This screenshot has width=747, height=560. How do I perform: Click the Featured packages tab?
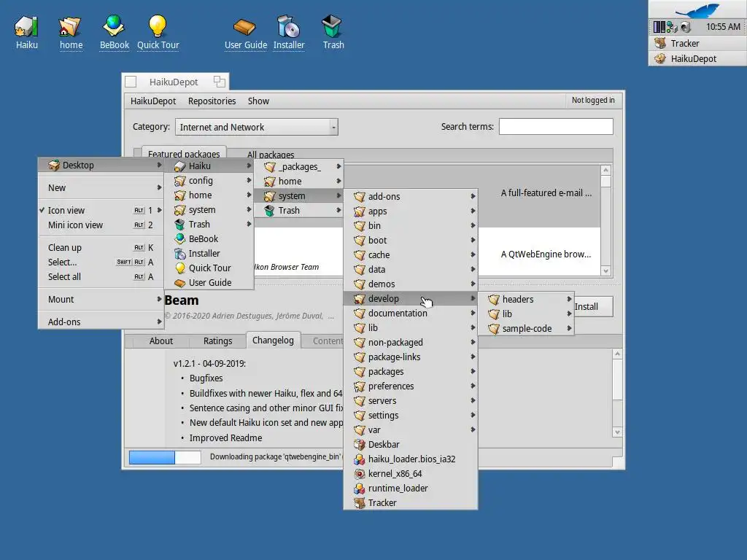pos(184,153)
